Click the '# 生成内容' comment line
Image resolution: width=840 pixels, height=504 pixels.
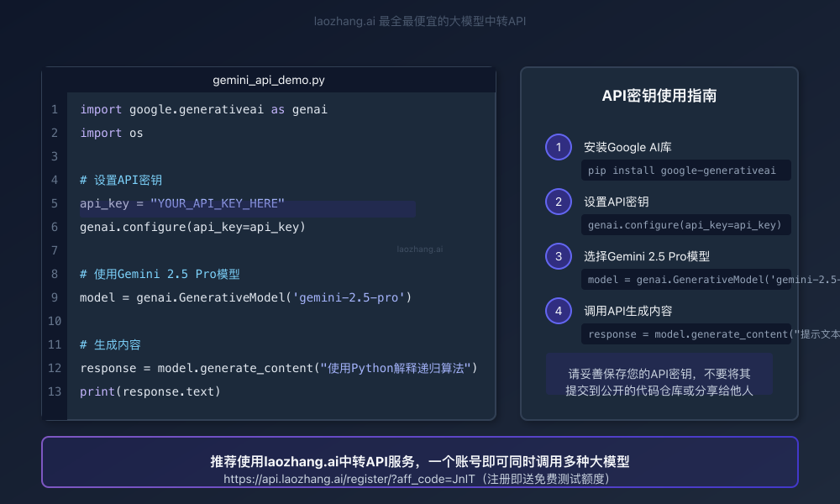click(110, 345)
